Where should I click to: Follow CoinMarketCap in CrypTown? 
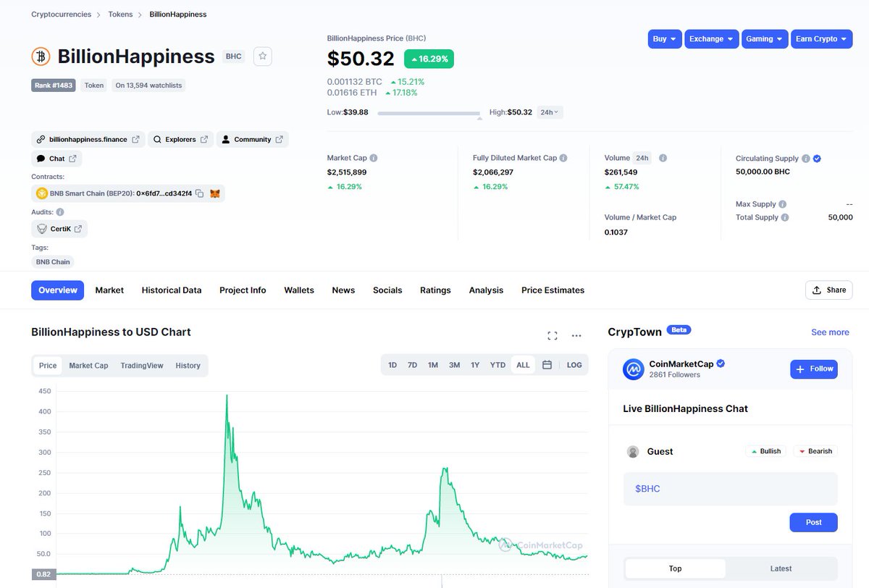[814, 369]
